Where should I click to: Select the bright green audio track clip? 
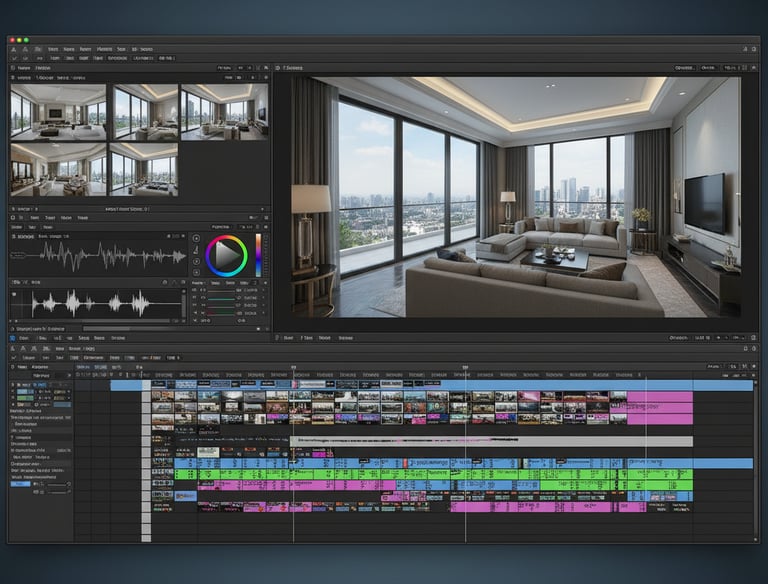(433, 474)
